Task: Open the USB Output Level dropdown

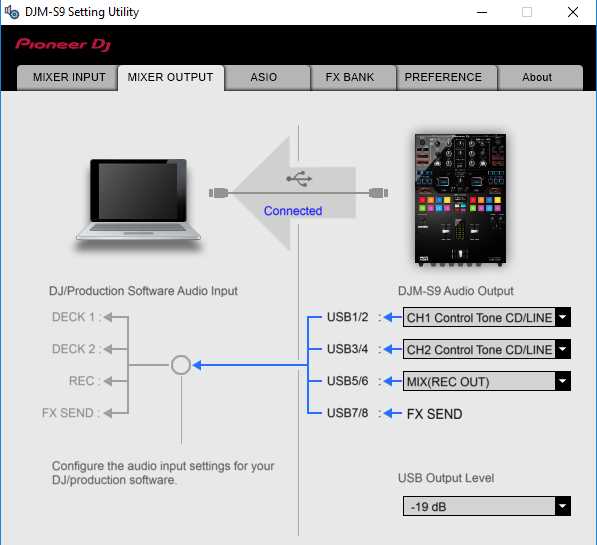Action: pos(487,506)
